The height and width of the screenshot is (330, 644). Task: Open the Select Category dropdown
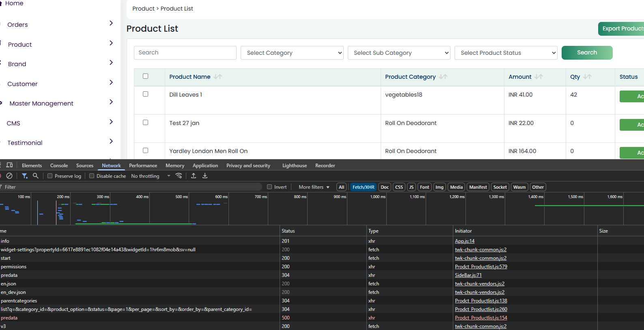click(292, 53)
